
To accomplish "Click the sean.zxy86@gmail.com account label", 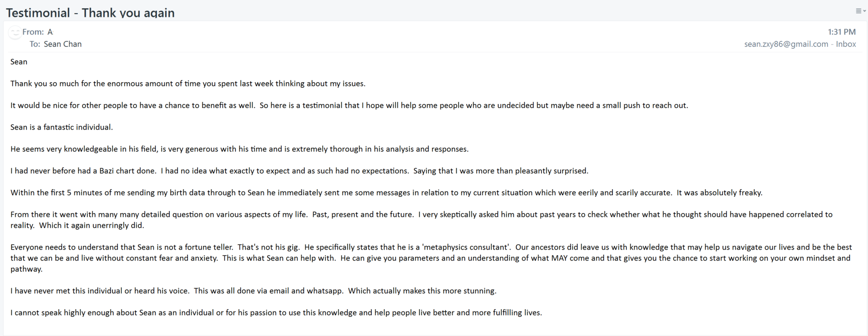I will 786,44.
